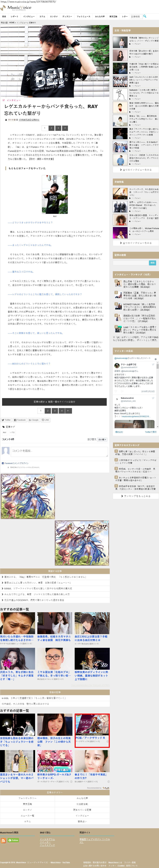Open the レポート menu item
The width and height of the screenshot is (159, 868).
(x=14, y=16)
